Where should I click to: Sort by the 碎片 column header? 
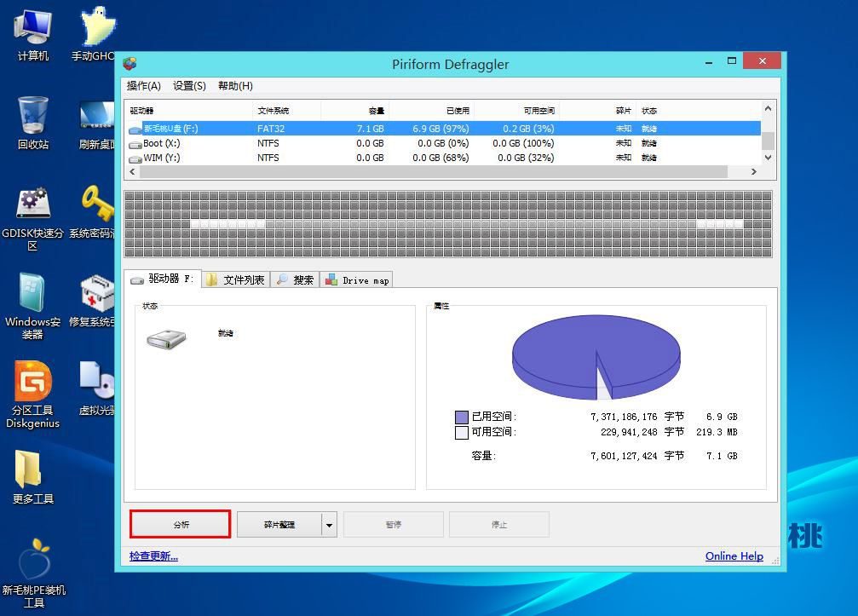coord(597,111)
